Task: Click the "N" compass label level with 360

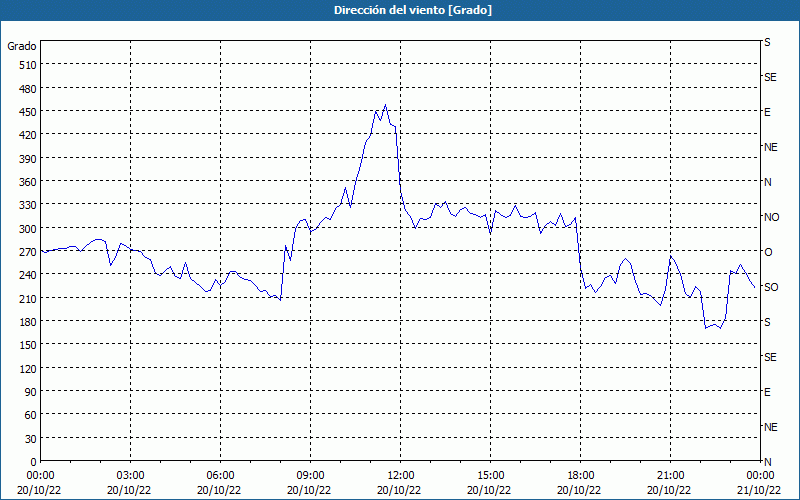Action: pyautogui.click(x=767, y=182)
